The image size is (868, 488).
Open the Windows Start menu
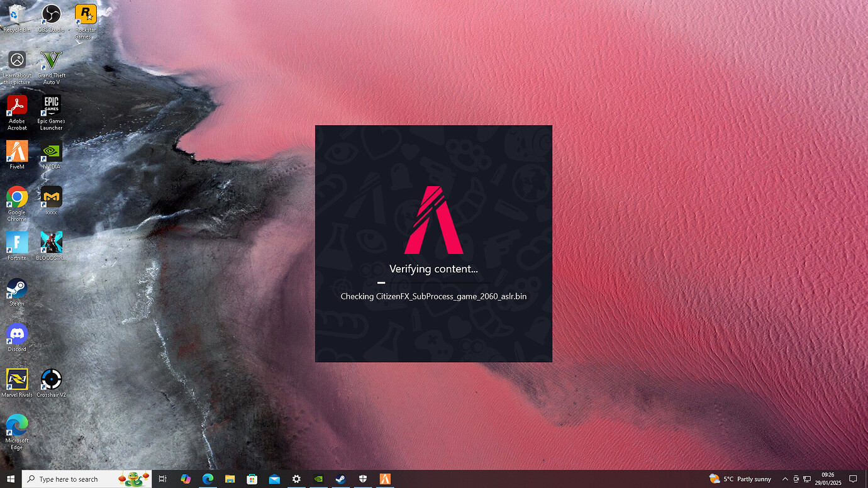(x=11, y=479)
